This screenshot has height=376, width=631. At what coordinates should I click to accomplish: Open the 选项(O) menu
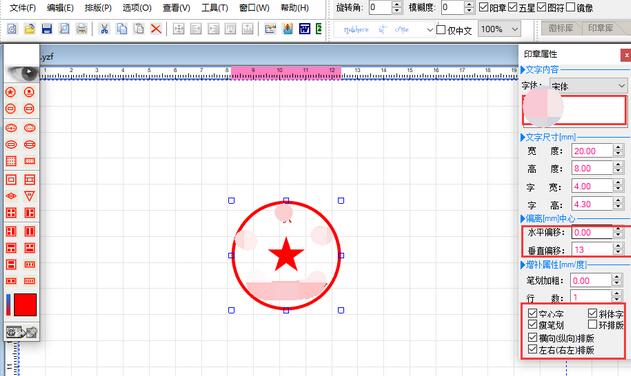coord(137,8)
